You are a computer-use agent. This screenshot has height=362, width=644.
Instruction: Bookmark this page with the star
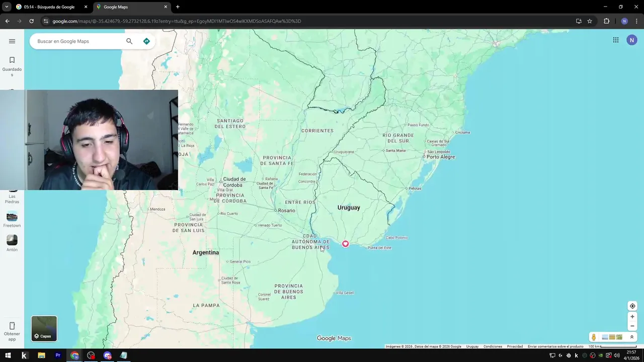coord(590,21)
